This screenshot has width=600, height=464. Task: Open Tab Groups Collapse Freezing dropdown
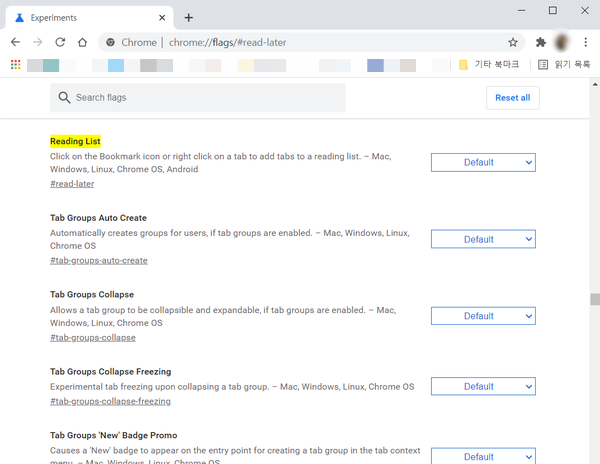483,386
